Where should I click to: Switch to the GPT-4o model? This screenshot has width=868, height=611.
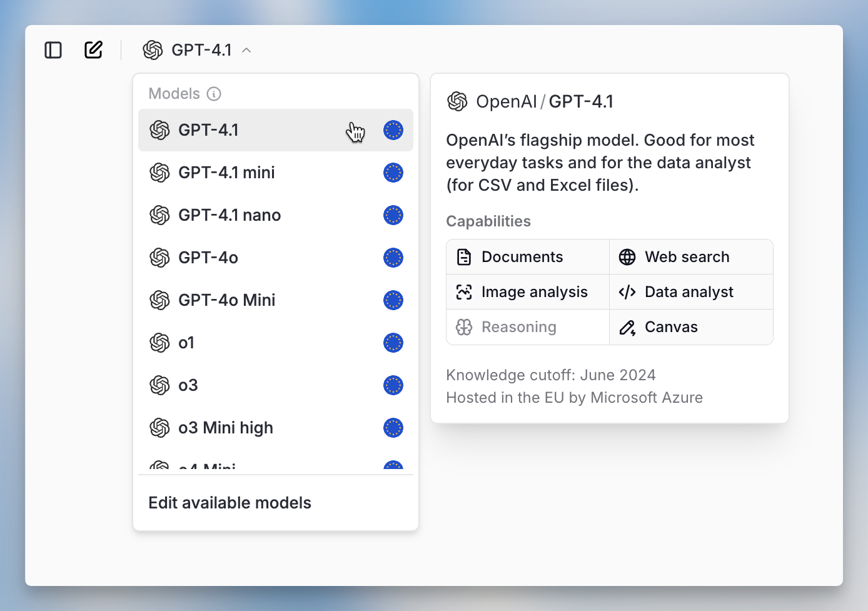click(276, 258)
